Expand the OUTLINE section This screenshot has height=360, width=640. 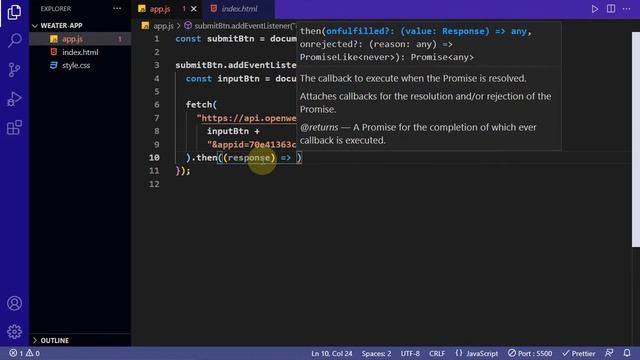point(54,340)
